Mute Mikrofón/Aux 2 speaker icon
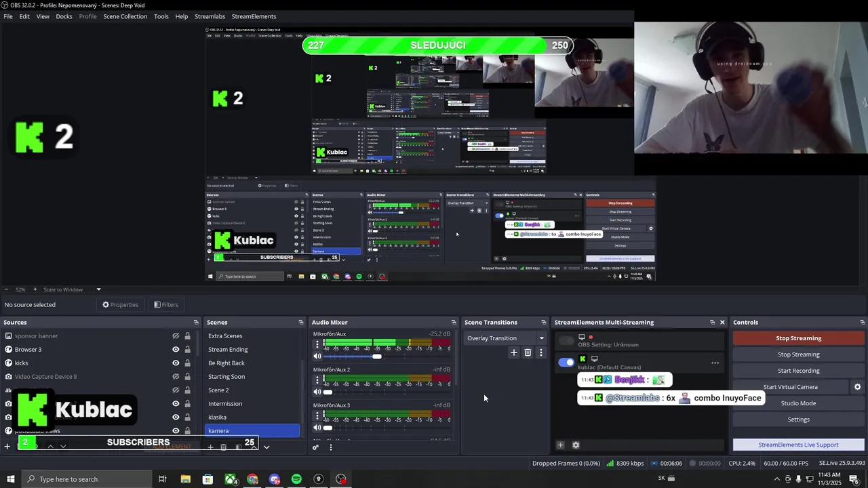 (317, 392)
